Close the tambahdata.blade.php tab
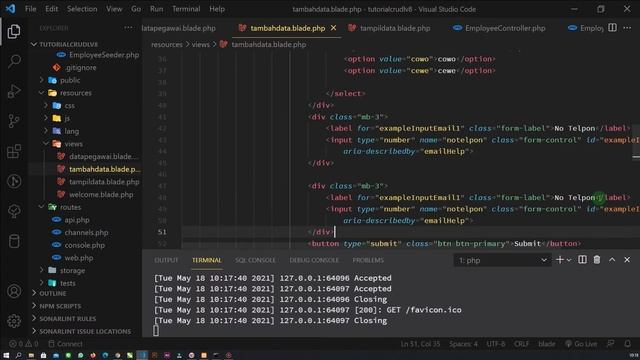The image size is (640, 360). coord(333,28)
